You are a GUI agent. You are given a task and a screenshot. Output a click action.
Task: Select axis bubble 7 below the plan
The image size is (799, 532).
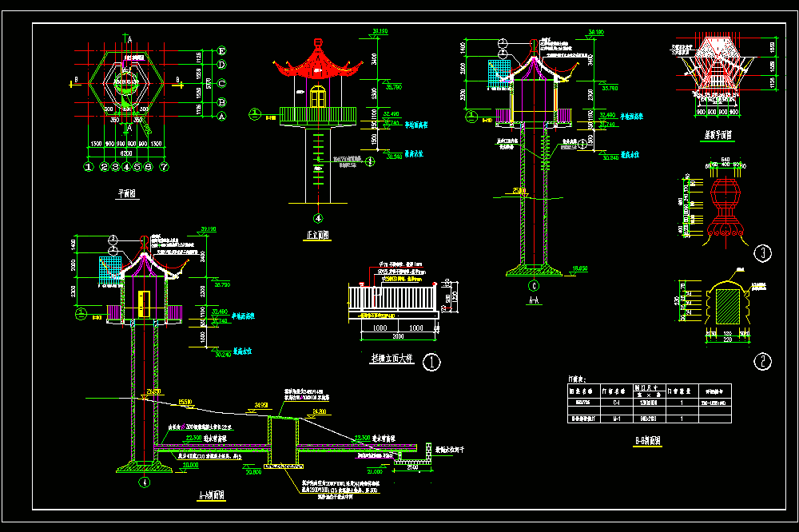(x=164, y=167)
